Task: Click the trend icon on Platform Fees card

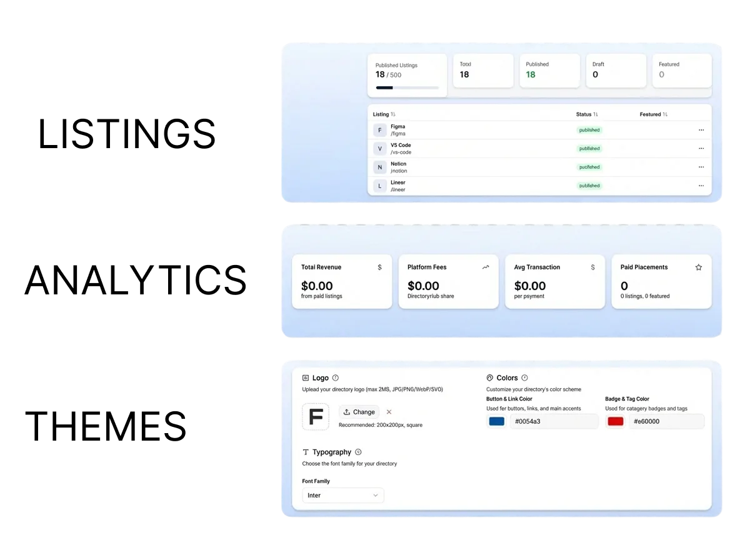Action: point(486,267)
